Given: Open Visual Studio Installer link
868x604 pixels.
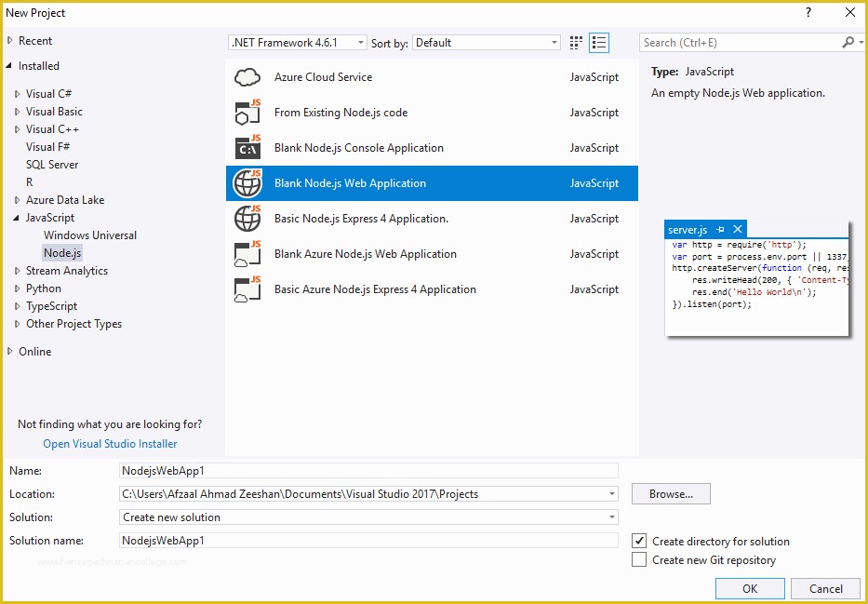Looking at the screenshot, I should (x=110, y=443).
